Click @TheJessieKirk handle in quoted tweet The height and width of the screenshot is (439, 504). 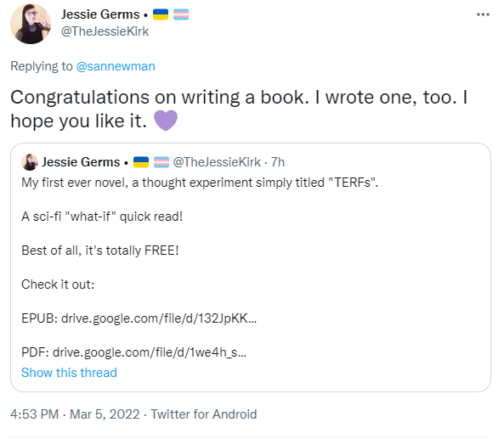pos(217,162)
